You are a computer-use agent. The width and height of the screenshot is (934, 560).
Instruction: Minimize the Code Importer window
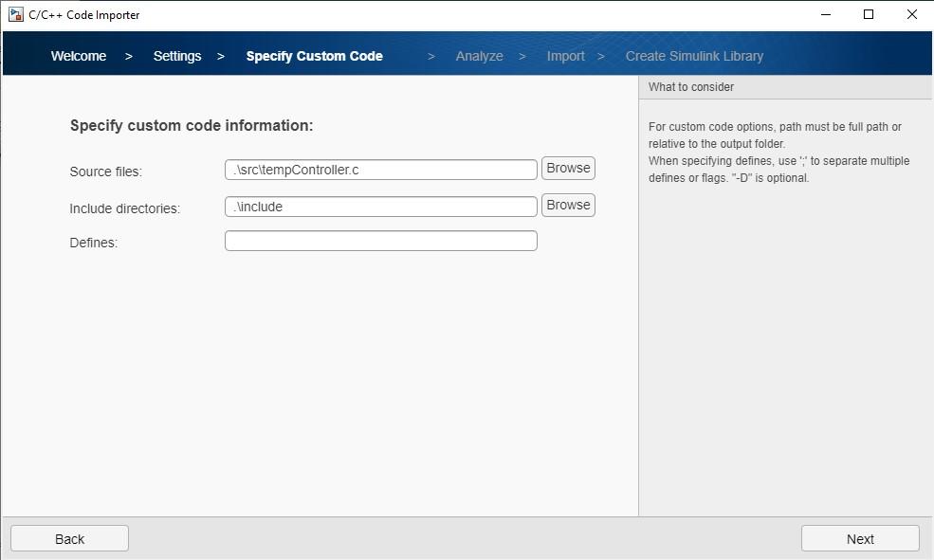pyautogui.click(x=825, y=14)
